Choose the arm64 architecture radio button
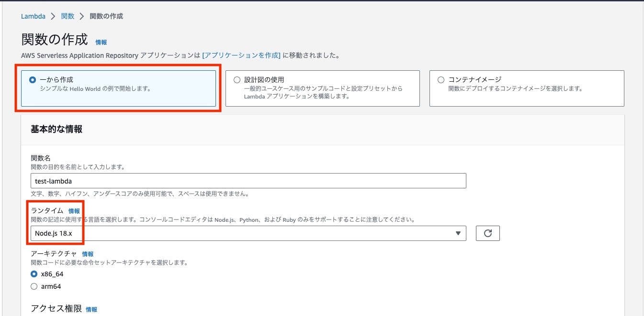644x316 pixels. (34, 286)
